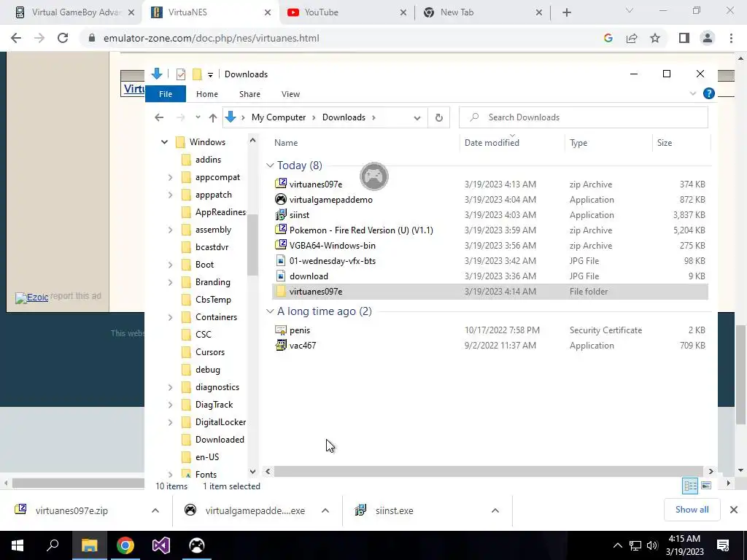Reload the VirtuaNES web page
Viewport: 747px width, 560px height.
coord(63,38)
